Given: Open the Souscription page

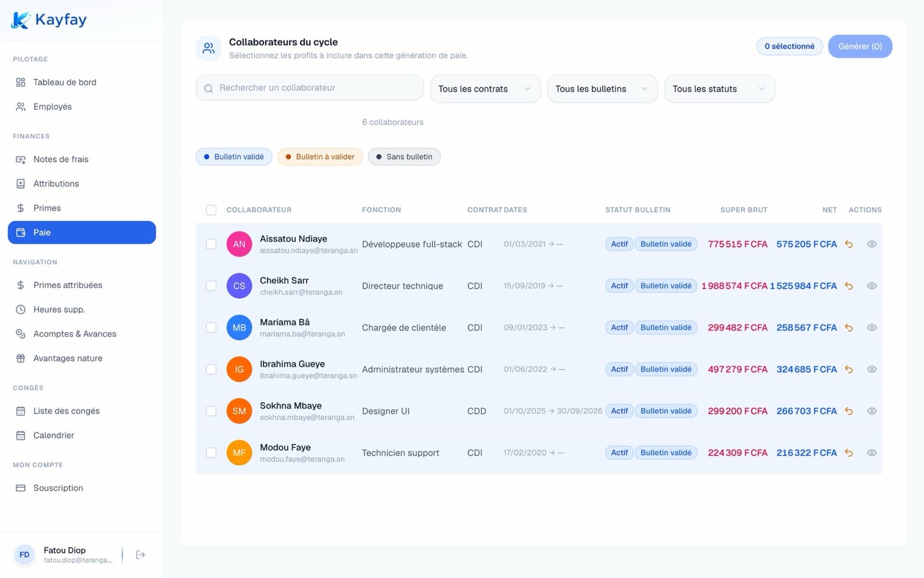Looking at the screenshot, I should click(x=81, y=488).
